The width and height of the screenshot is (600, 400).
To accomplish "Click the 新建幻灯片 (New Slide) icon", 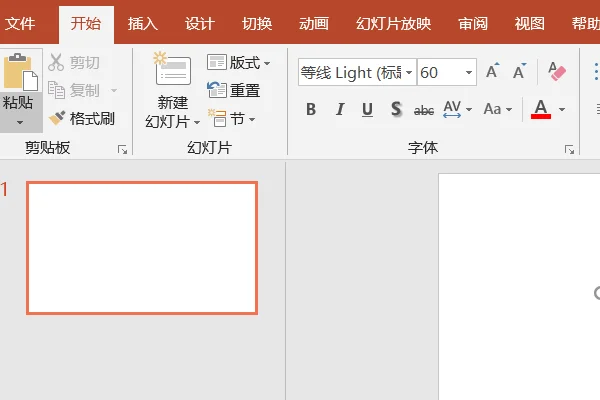I will click(173, 69).
